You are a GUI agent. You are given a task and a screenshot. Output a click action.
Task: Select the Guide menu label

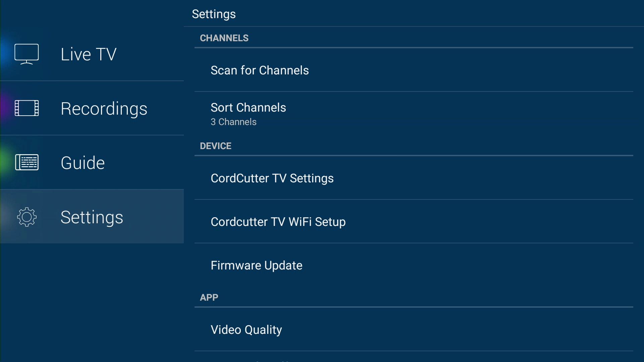[x=83, y=163]
